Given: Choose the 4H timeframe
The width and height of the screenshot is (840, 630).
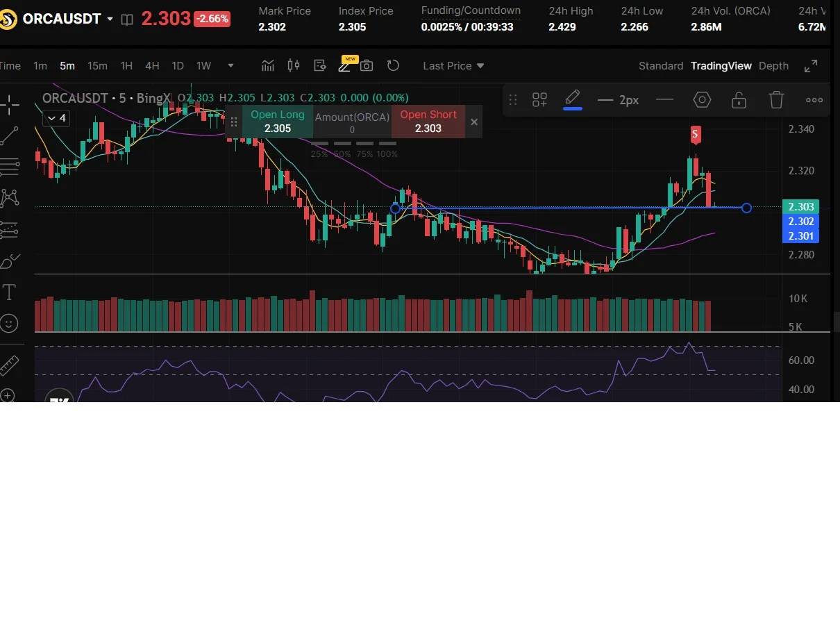Looking at the screenshot, I should tap(152, 66).
